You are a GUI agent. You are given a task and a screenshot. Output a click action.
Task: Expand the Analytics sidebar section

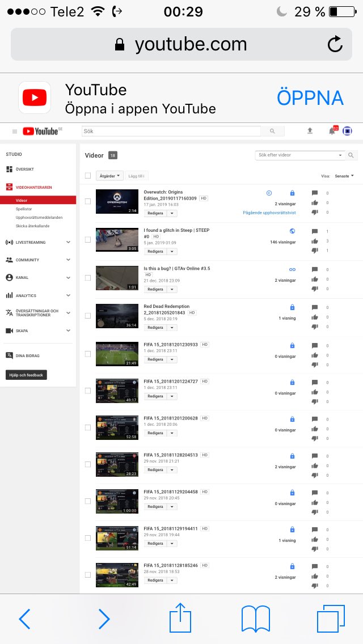tap(68, 295)
